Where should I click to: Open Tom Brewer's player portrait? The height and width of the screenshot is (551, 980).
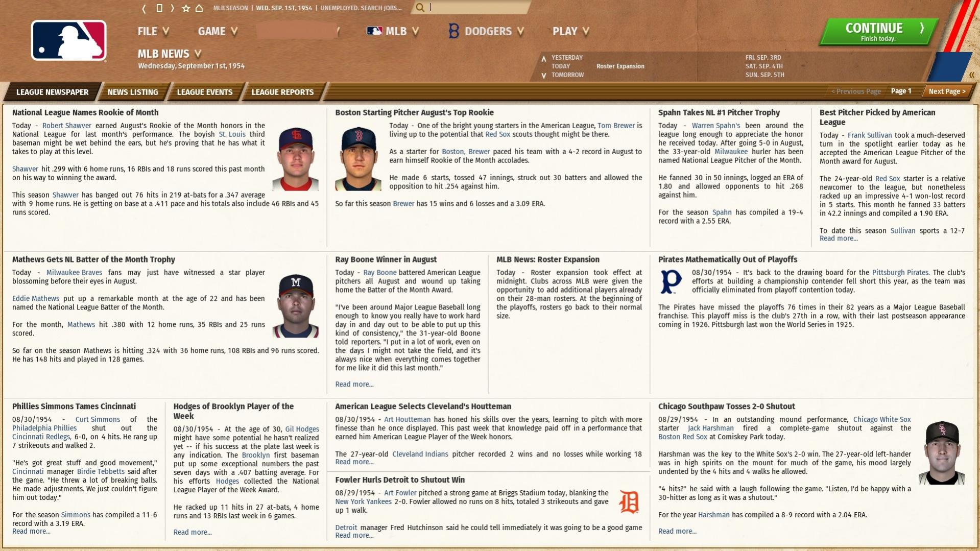point(358,159)
